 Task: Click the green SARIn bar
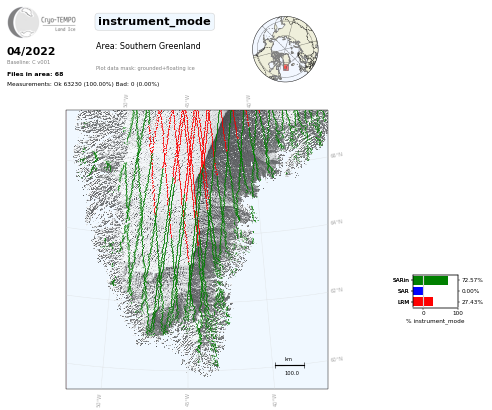[430, 280]
